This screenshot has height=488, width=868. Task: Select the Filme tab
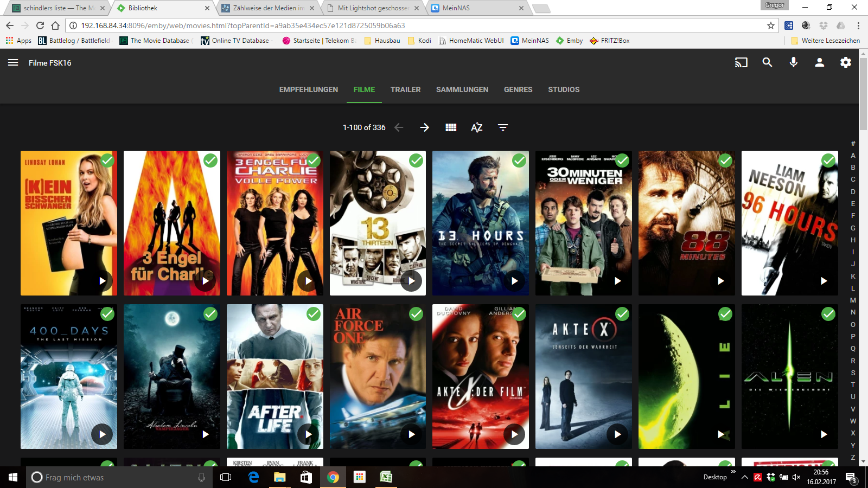coord(364,89)
